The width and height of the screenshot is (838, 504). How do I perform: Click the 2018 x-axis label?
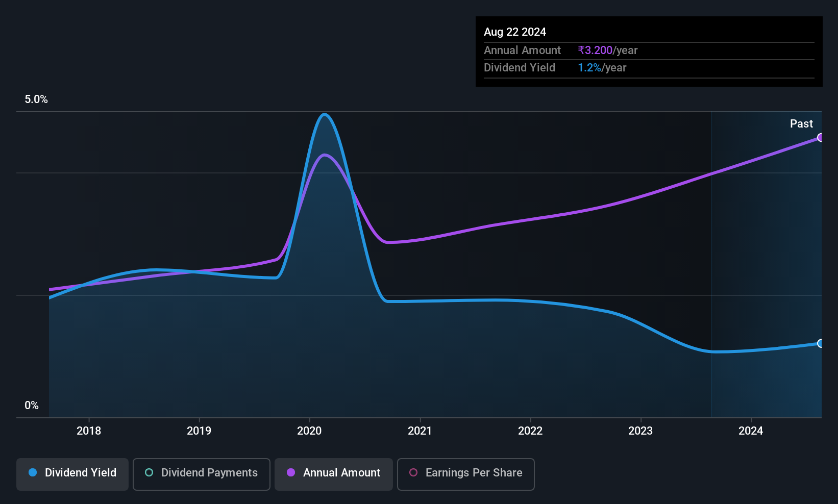point(89,431)
